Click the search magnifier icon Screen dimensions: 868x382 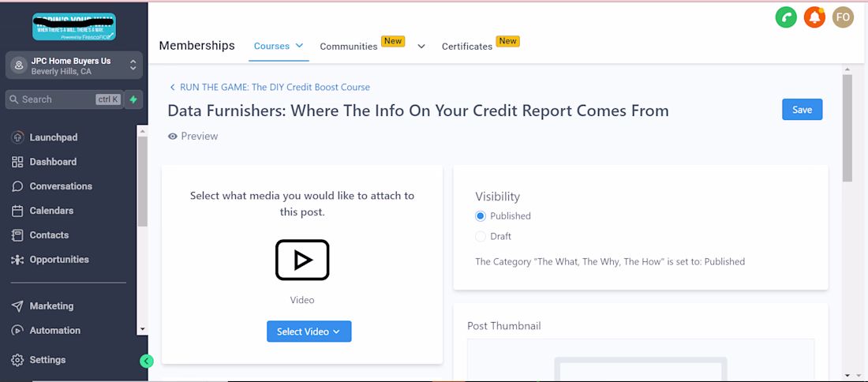pos(14,99)
